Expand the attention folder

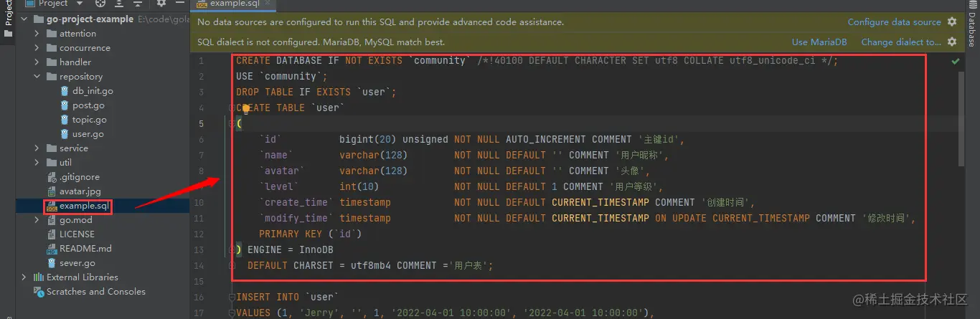[x=37, y=34]
